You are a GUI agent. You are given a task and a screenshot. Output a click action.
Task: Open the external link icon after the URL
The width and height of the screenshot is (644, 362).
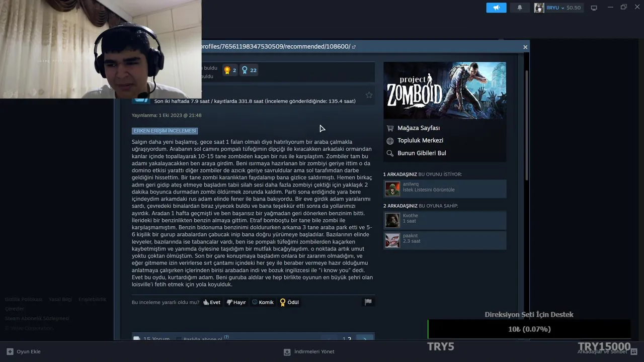pos(354,47)
